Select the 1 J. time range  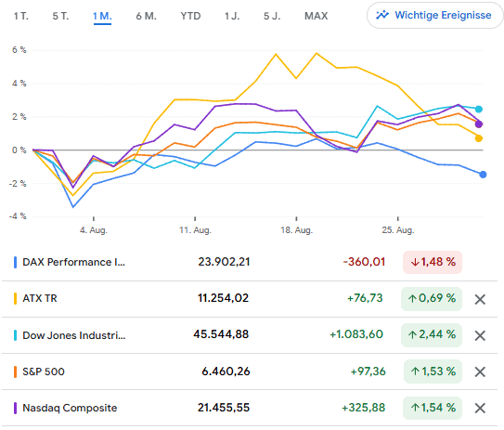pos(232,16)
